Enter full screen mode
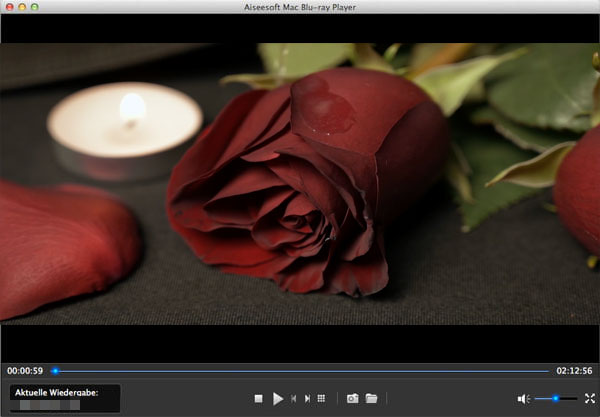This screenshot has height=417, width=600. tap(589, 398)
